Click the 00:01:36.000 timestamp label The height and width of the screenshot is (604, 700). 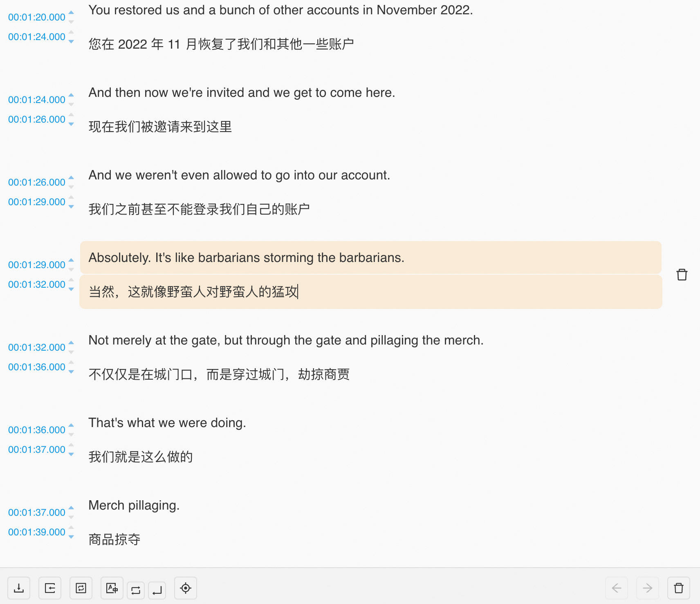(36, 367)
